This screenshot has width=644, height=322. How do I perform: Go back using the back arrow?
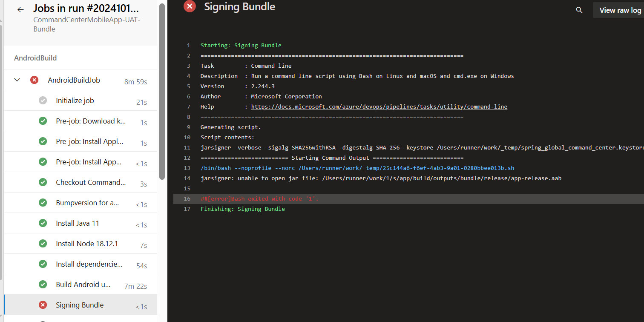20,9
